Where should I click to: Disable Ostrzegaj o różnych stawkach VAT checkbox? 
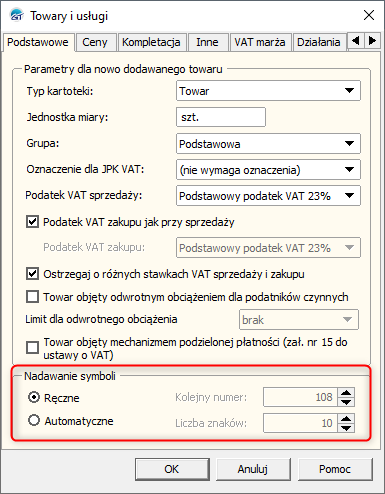(32, 274)
